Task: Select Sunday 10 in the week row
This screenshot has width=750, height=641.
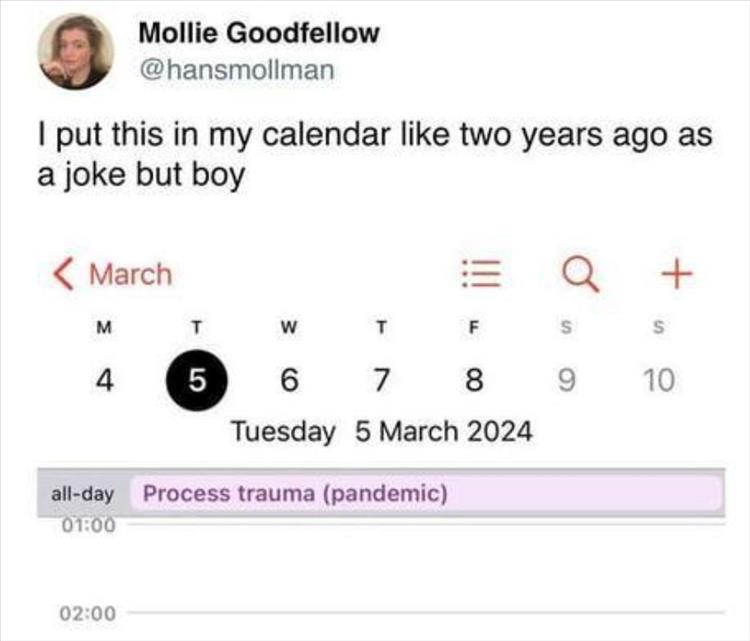Action: [658, 380]
